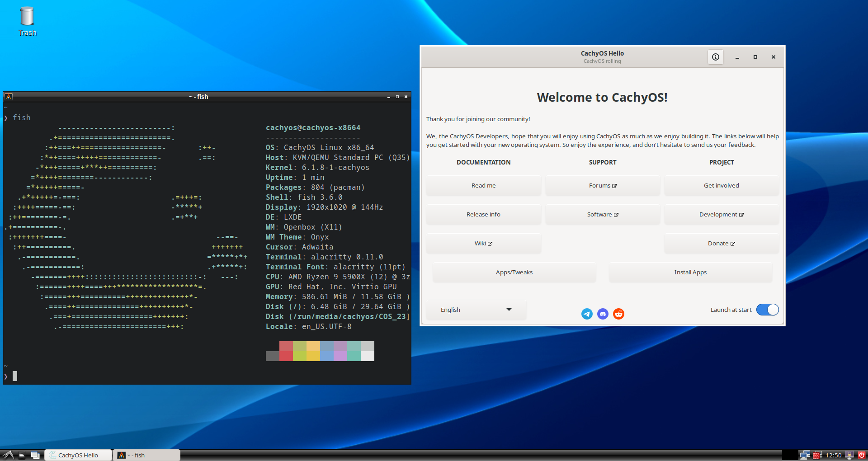The image size is (868, 461).
Task: Click the network connection tray icon
Action: tap(805, 455)
